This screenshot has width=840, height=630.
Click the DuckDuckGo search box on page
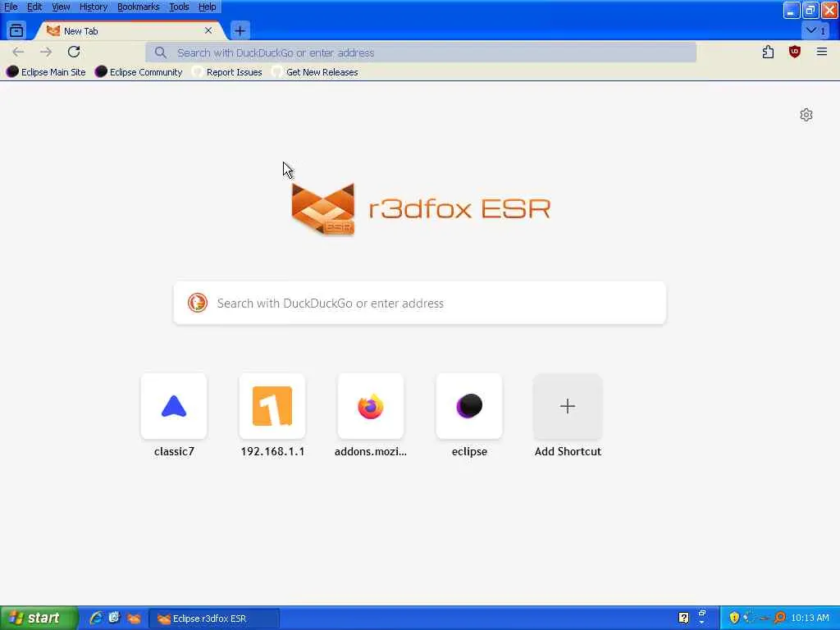point(420,304)
